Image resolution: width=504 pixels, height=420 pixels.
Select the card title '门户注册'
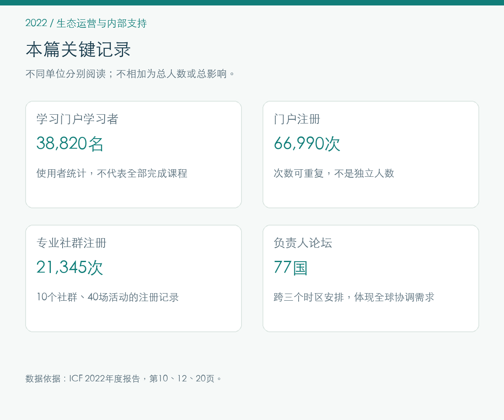click(x=297, y=119)
